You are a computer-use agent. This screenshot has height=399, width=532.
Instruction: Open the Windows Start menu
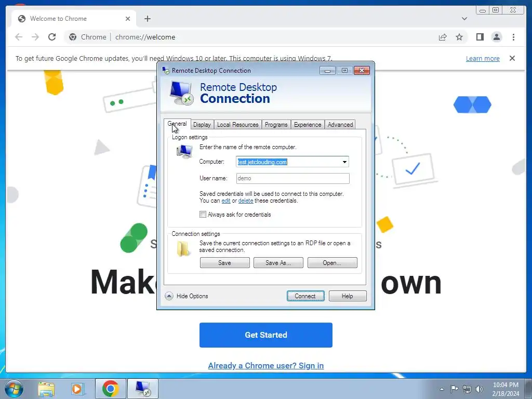pos(14,389)
